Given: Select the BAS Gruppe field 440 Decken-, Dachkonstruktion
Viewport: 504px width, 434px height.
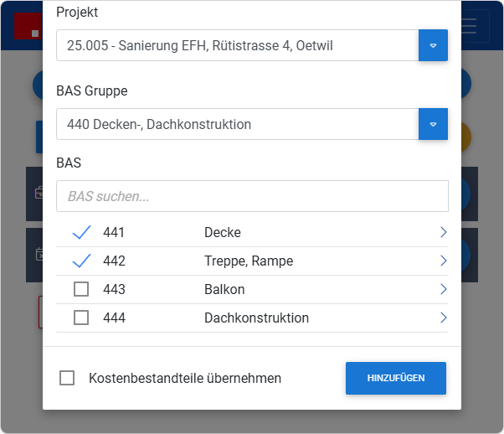Looking at the screenshot, I should pyautogui.click(x=238, y=124).
